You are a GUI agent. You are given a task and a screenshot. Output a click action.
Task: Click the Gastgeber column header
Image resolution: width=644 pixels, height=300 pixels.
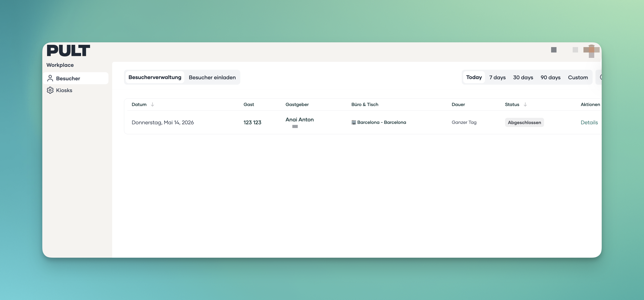coord(297,104)
